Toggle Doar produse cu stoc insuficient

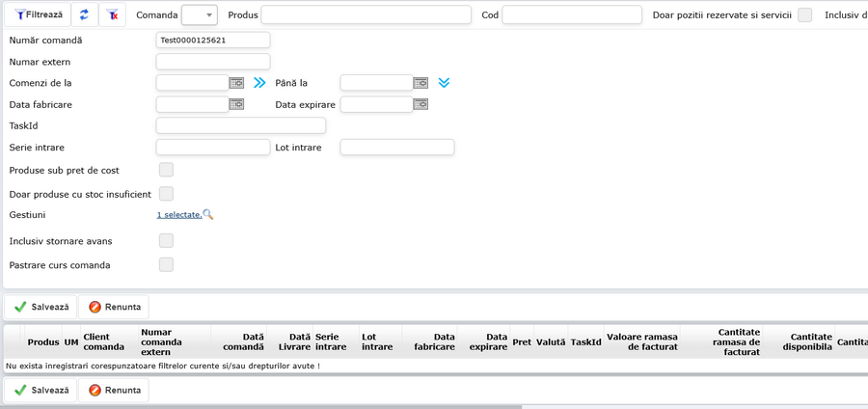pyautogui.click(x=166, y=194)
